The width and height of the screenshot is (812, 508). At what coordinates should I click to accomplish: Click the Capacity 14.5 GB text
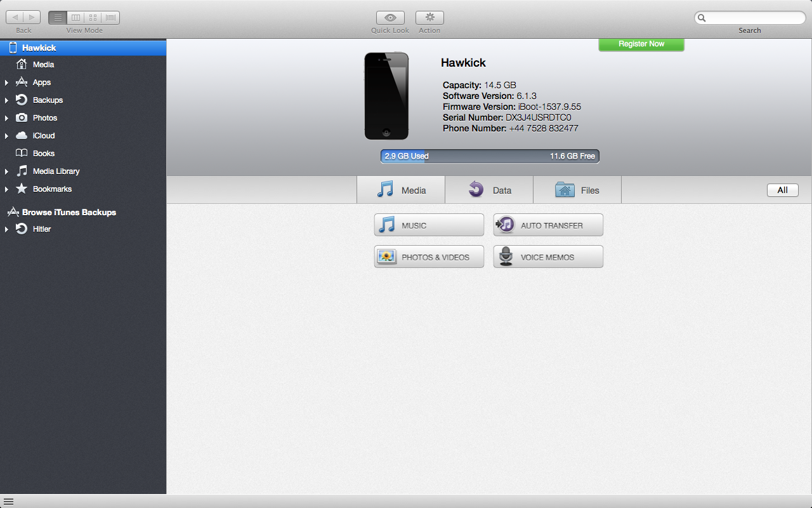(480, 85)
